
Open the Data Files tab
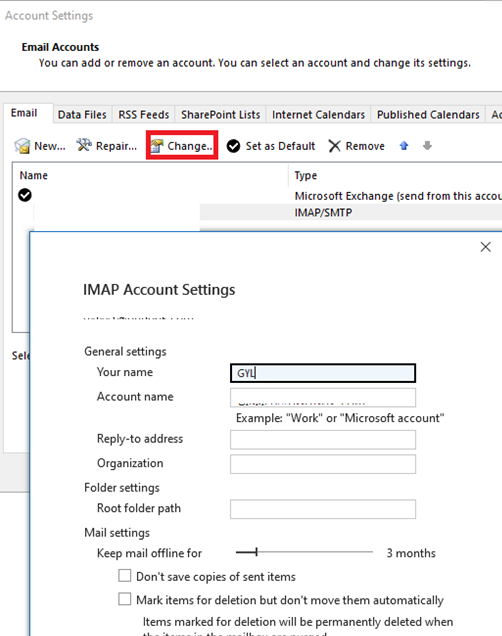coord(82,115)
